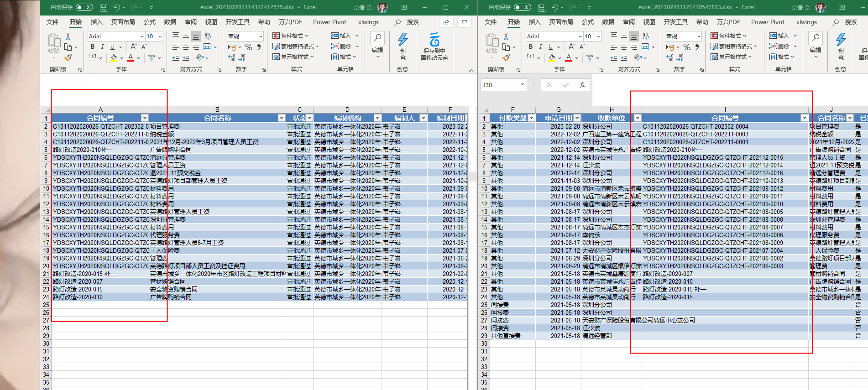Click the Cut scissors icon in right window

click(x=506, y=36)
